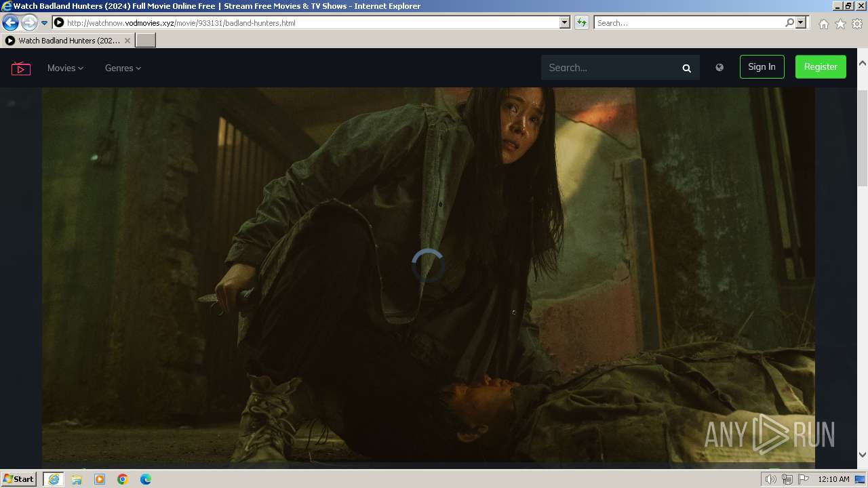This screenshot has width=868, height=488.
Task: Open Google Chrome from taskbar
Action: point(123,479)
